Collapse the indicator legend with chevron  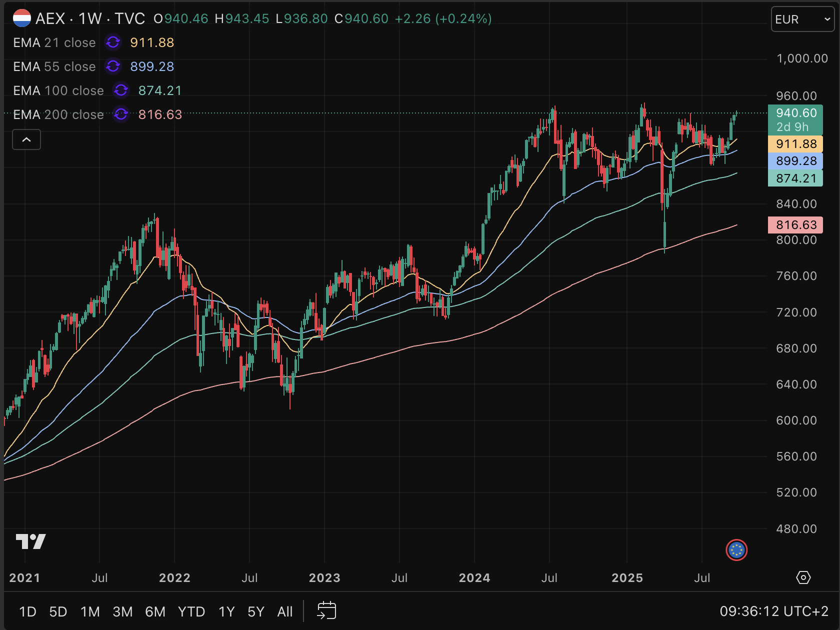(26, 139)
